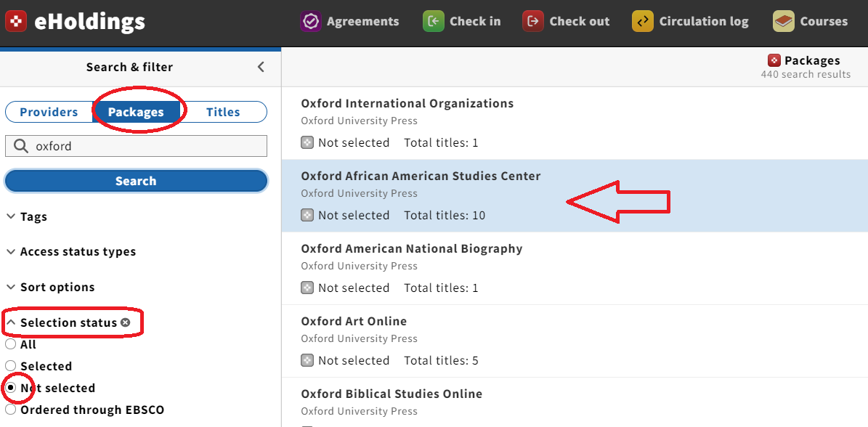Click Total titles: 1 under Oxford International Organizations
The image size is (868, 427).
pyautogui.click(x=441, y=143)
